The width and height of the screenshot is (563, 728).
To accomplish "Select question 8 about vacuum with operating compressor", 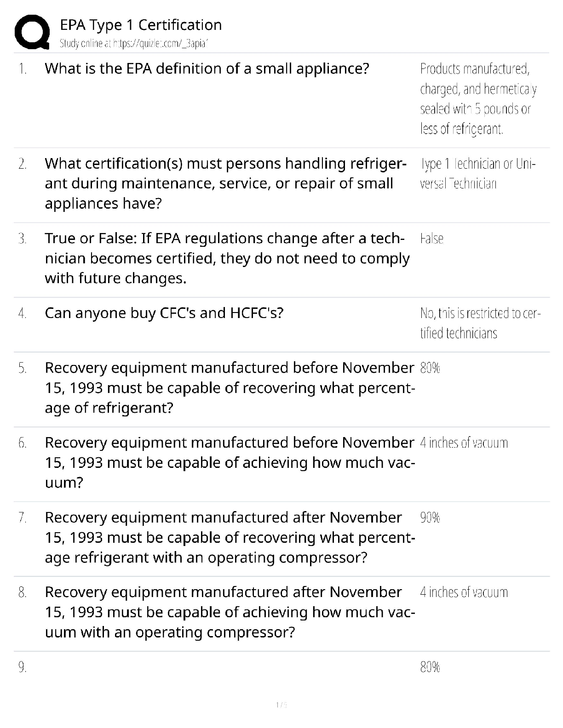I will point(230,612).
